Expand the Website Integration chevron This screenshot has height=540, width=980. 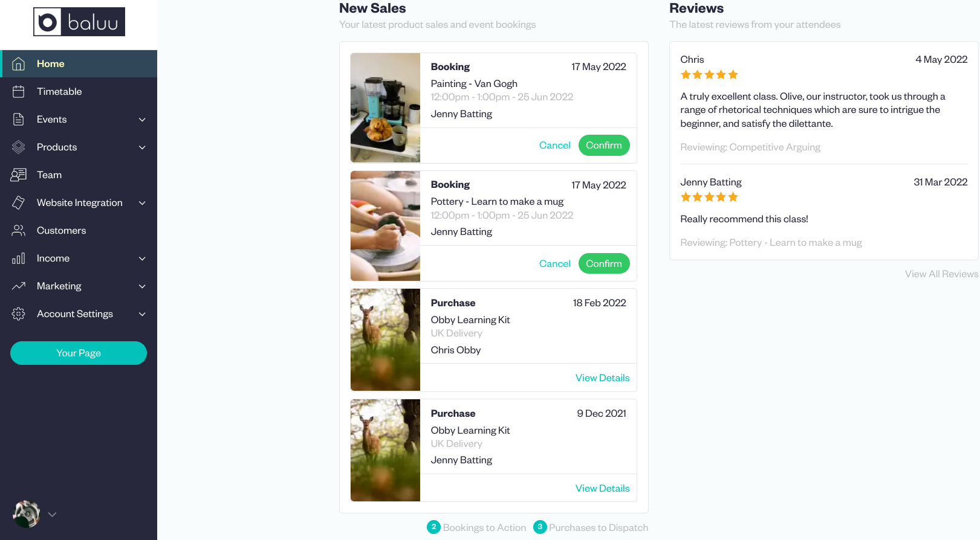[142, 203]
